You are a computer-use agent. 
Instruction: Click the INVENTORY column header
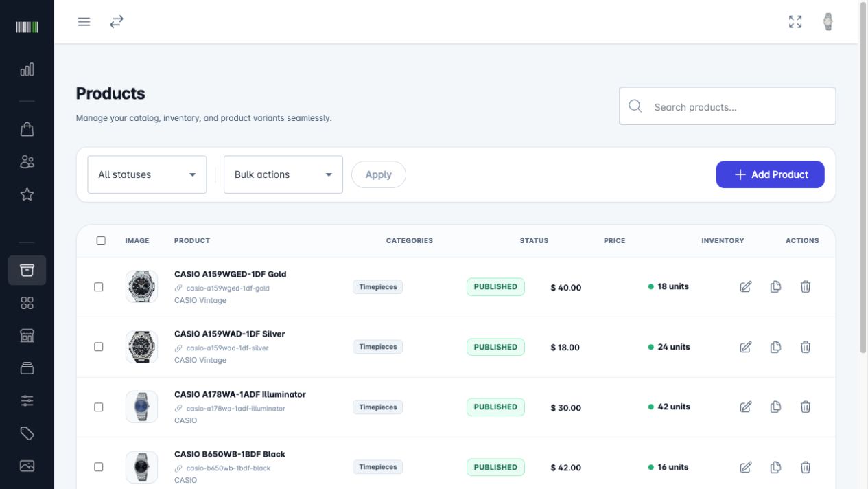pos(723,240)
